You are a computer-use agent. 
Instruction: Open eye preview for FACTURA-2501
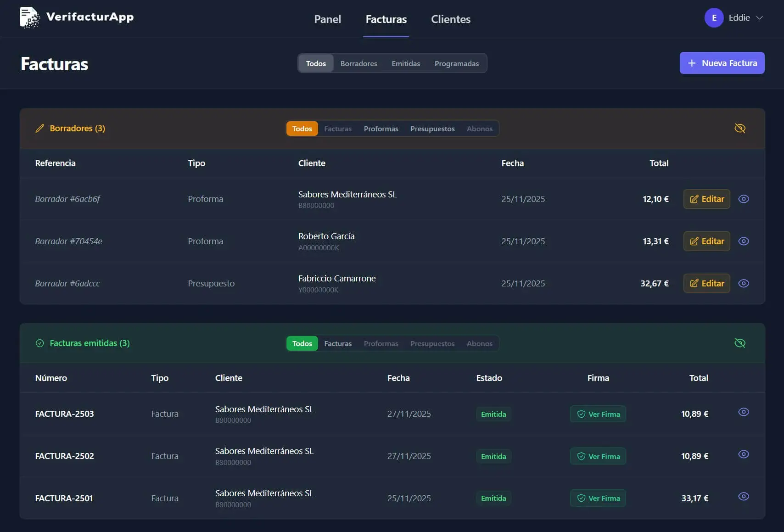(744, 497)
